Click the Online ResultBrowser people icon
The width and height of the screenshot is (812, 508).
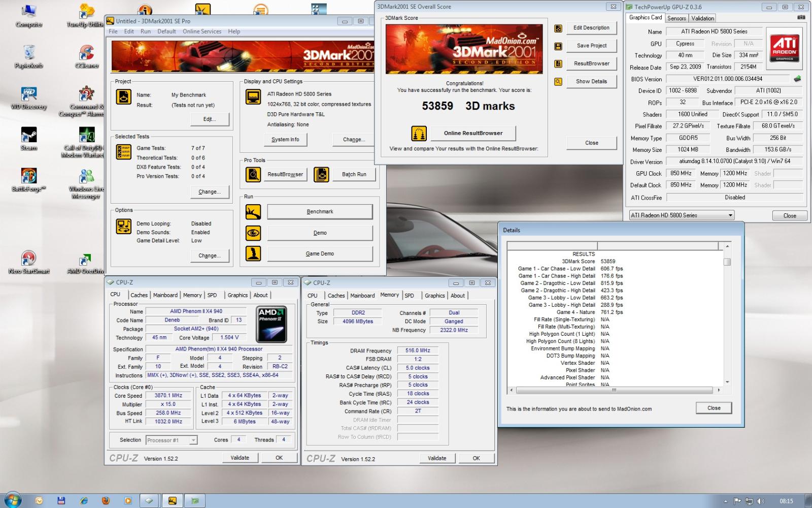[x=419, y=134]
